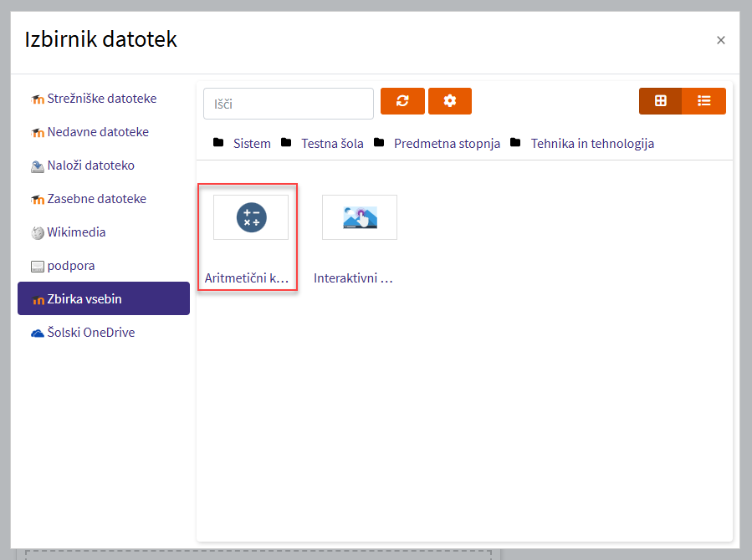Go to Testna šola breadcrumb
752x560 pixels.
pos(332,144)
